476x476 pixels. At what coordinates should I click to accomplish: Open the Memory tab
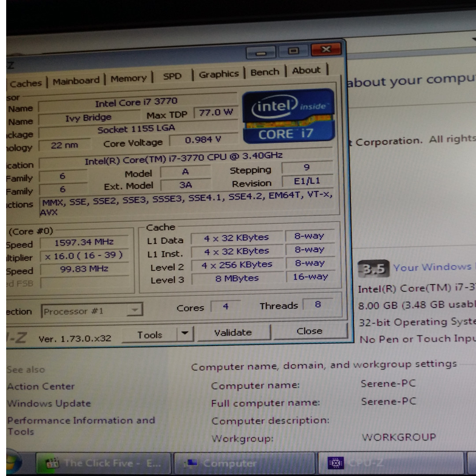(x=128, y=78)
